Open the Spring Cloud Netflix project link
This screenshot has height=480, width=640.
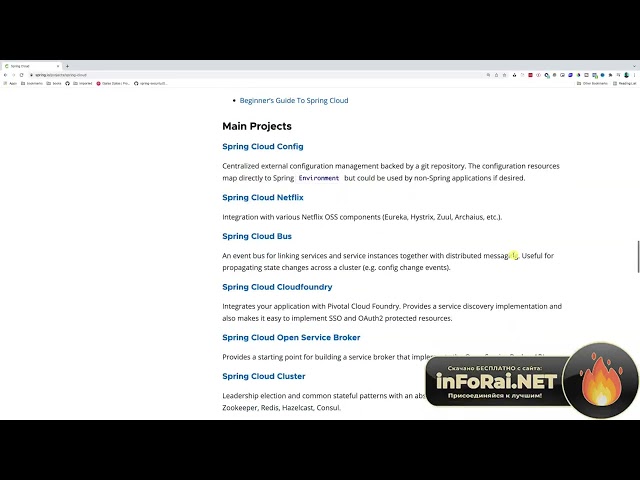(263, 198)
